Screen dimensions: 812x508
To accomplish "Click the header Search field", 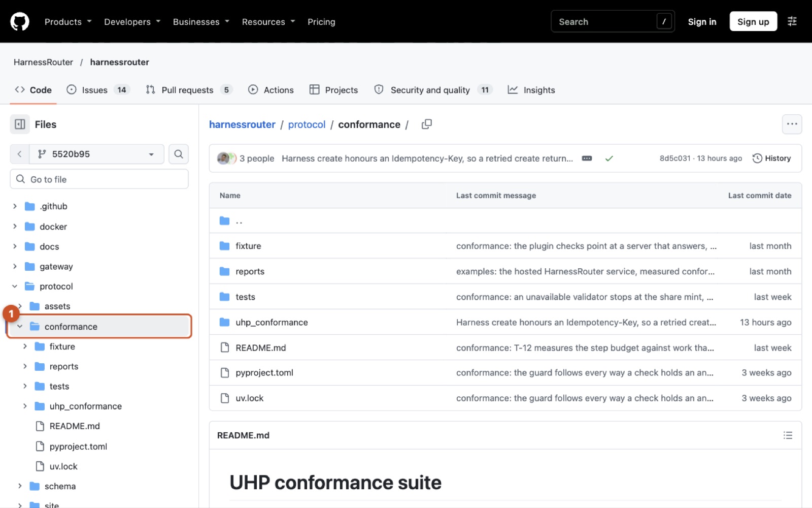I will (x=613, y=21).
